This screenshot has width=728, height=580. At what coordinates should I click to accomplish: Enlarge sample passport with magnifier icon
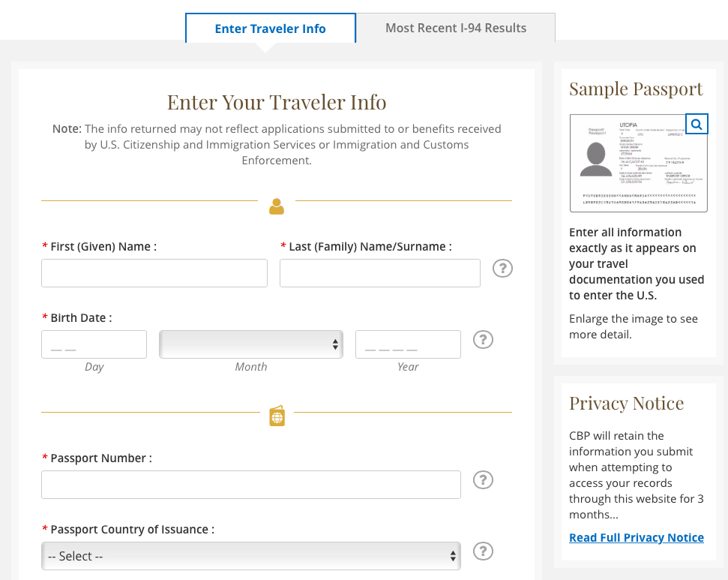pyautogui.click(x=697, y=125)
